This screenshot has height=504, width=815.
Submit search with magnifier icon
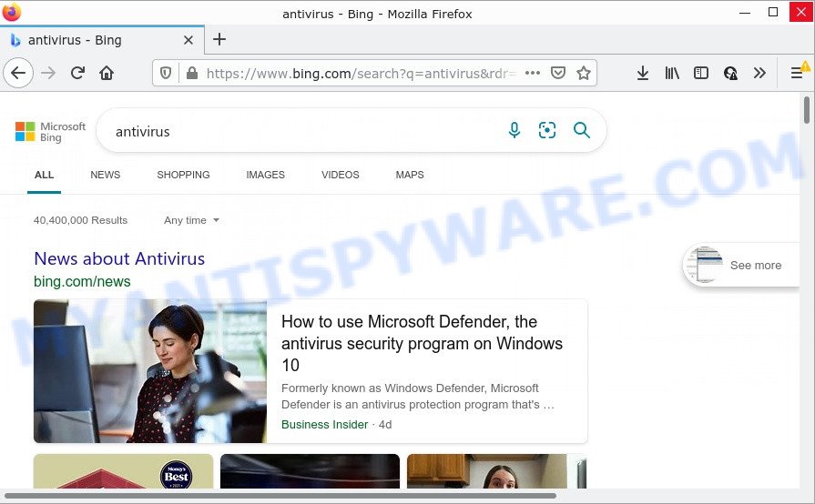[582, 130]
